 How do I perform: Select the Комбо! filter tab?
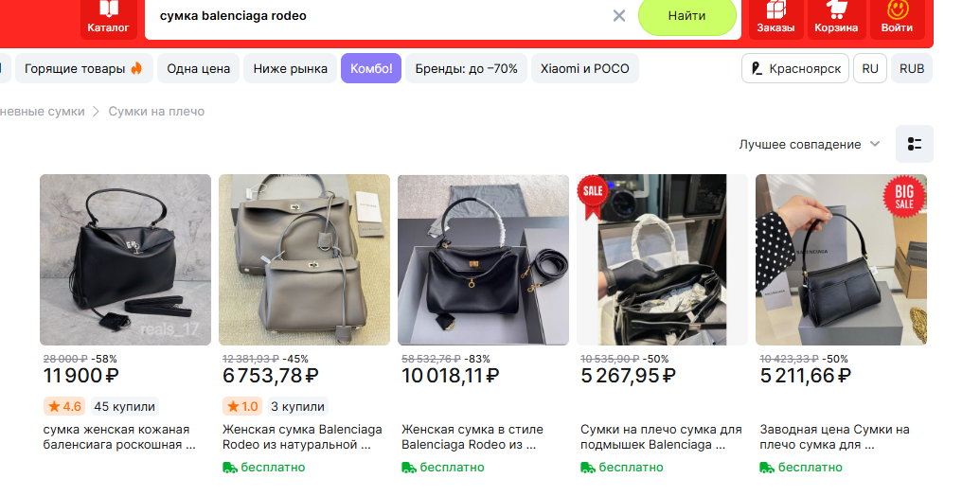[x=371, y=68]
